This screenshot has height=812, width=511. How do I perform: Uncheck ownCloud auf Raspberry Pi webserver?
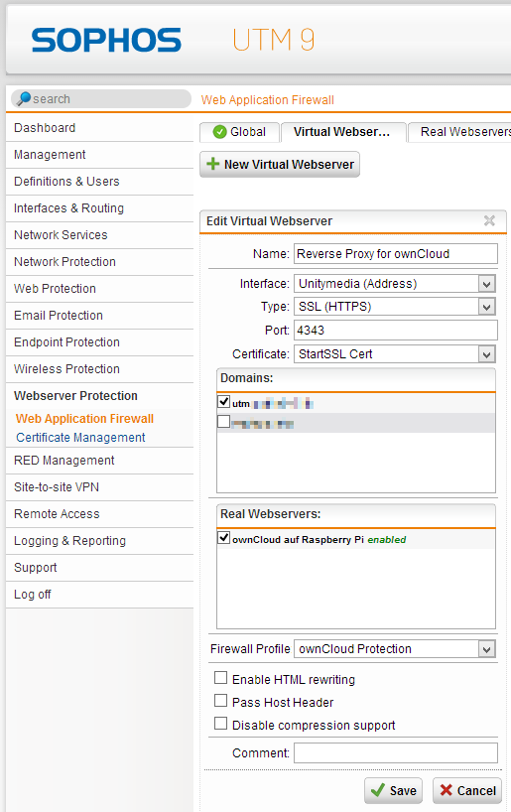pyautogui.click(x=223, y=538)
